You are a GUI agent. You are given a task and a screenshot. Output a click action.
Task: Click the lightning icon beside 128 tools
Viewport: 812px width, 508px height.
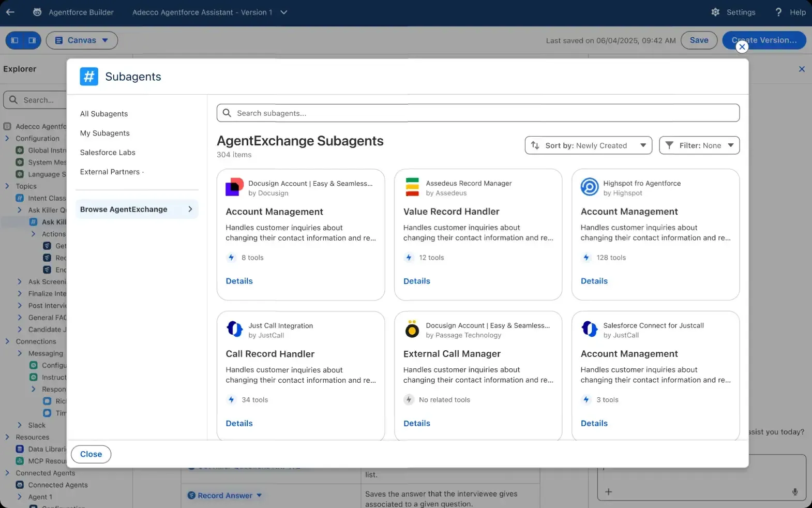point(586,258)
